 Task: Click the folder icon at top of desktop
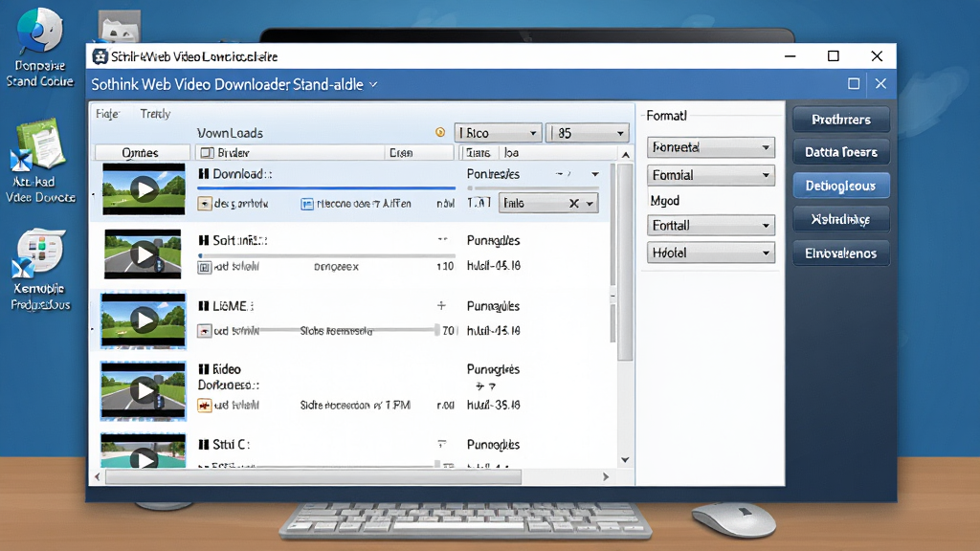pos(119,26)
